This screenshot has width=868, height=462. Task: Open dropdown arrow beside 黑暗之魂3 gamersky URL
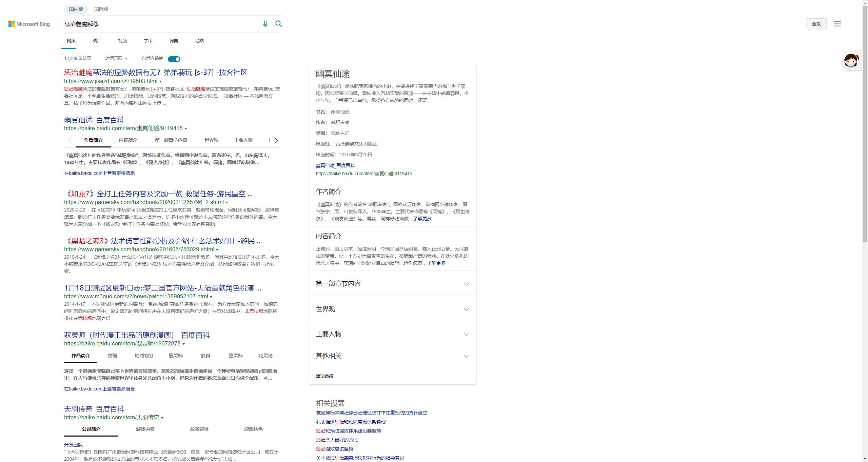click(217, 249)
